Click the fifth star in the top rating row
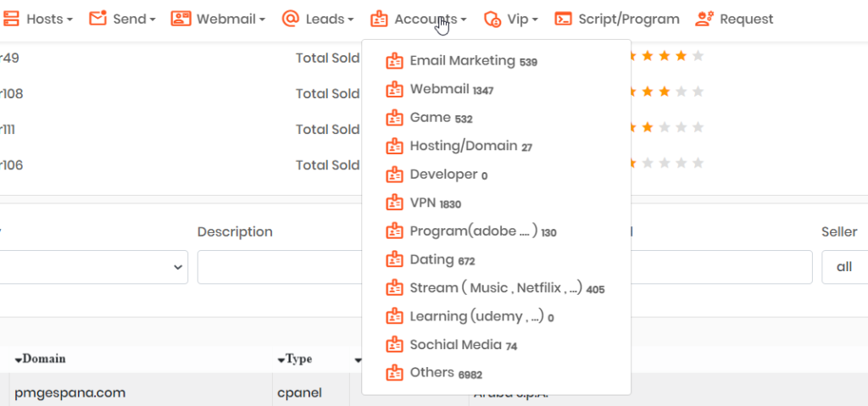 point(698,57)
